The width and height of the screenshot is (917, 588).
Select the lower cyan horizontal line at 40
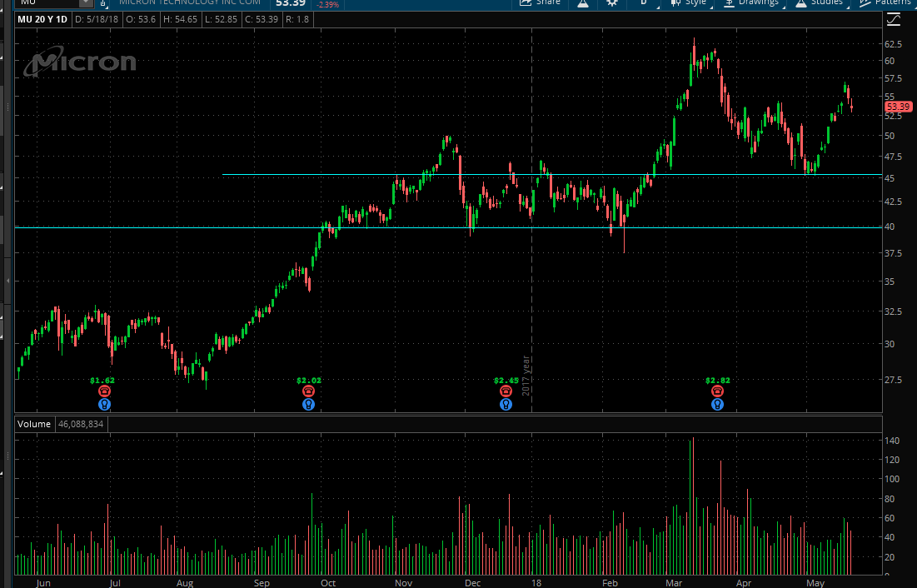[448, 227]
